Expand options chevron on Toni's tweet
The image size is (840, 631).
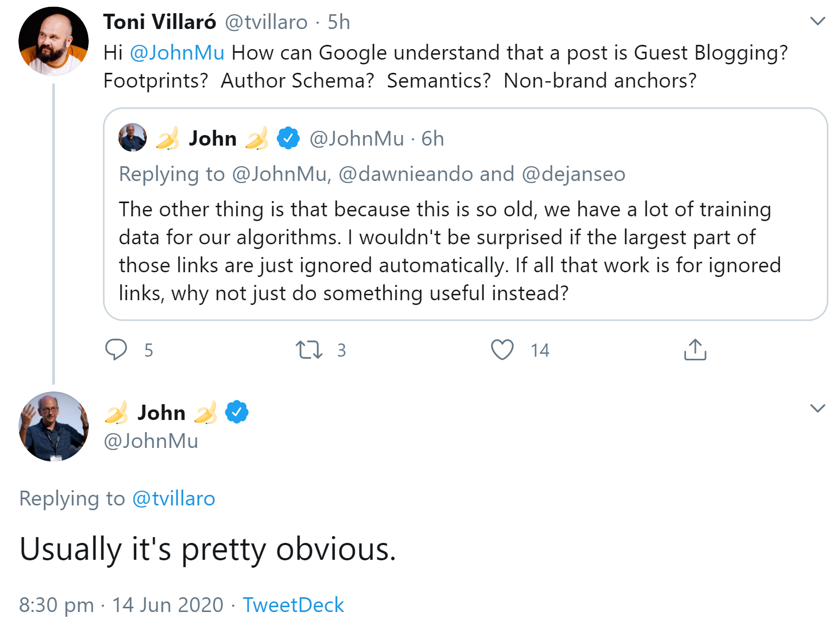817,22
